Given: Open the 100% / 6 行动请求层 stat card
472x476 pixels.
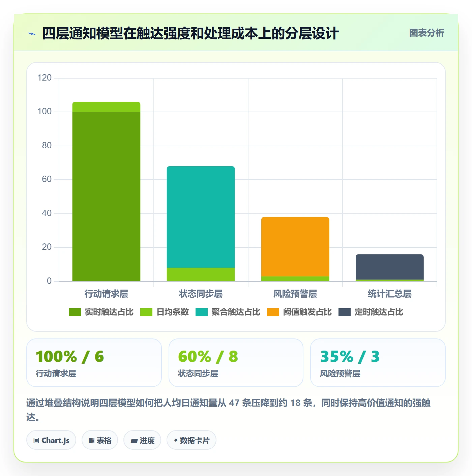Looking at the screenshot, I should [94, 363].
